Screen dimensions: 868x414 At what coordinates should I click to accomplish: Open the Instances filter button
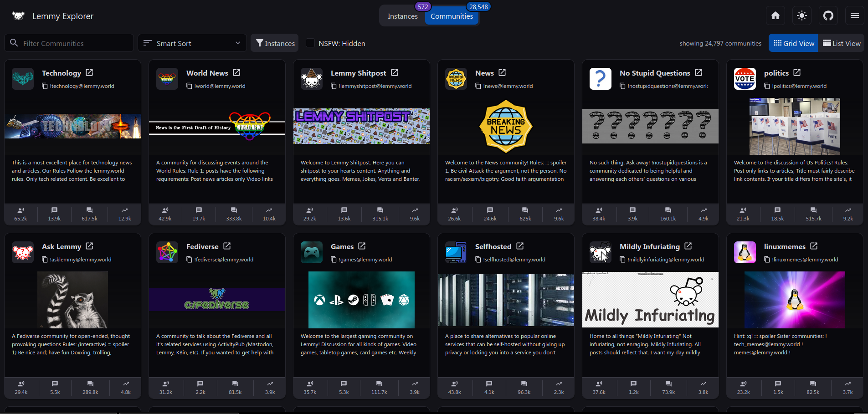click(275, 43)
